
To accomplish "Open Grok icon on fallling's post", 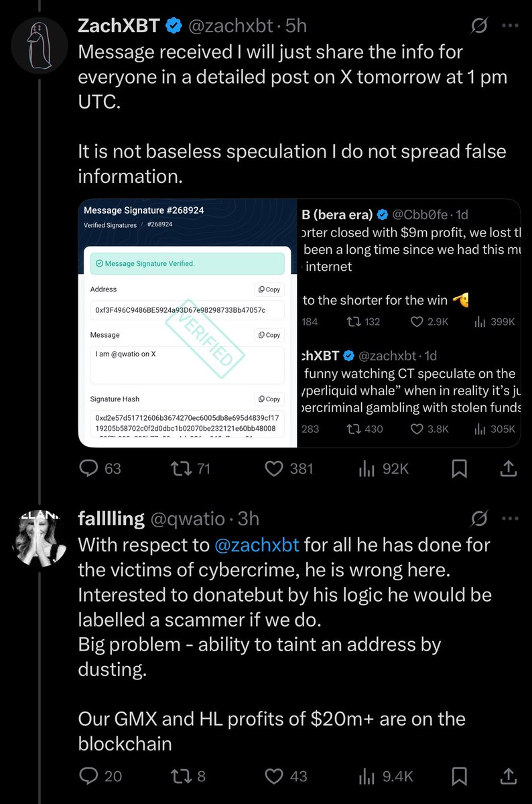I will [x=479, y=518].
